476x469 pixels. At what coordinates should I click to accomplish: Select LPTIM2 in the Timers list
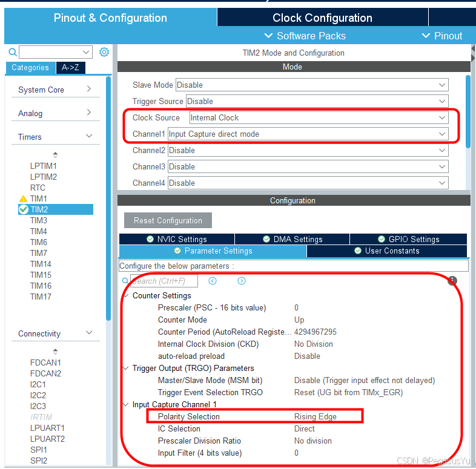44,177
